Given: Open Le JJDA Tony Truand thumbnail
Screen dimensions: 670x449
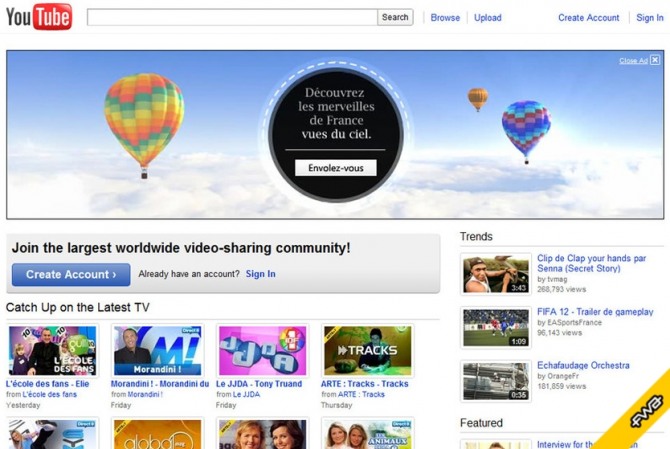Looking at the screenshot, I should 263,350.
